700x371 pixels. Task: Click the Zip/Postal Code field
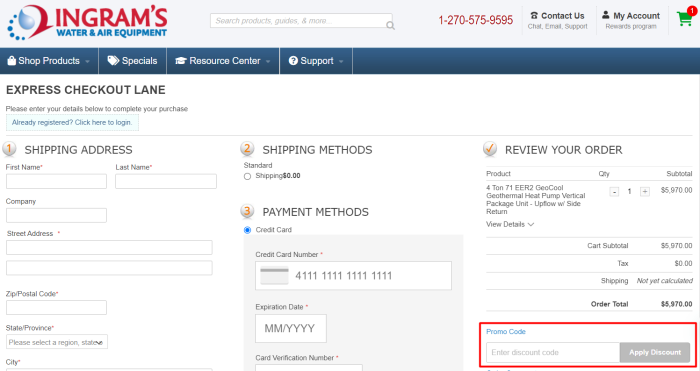pyautogui.click(x=56, y=308)
